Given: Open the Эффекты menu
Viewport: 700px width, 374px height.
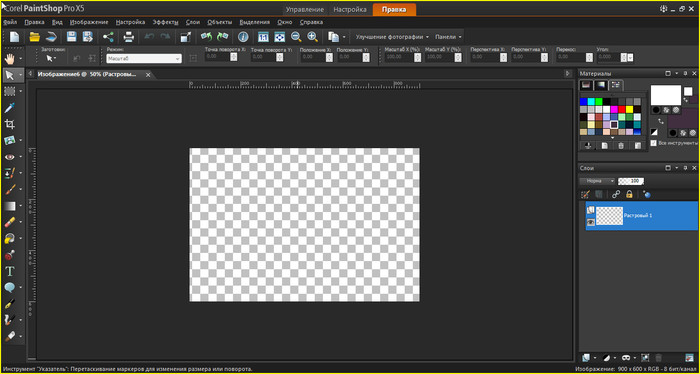Looking at the screenshot, I should click(165, 22).
